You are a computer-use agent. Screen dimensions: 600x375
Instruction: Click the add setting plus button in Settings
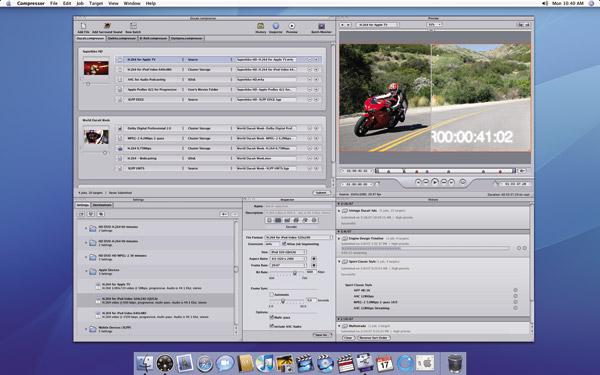(x=224, y=214)
